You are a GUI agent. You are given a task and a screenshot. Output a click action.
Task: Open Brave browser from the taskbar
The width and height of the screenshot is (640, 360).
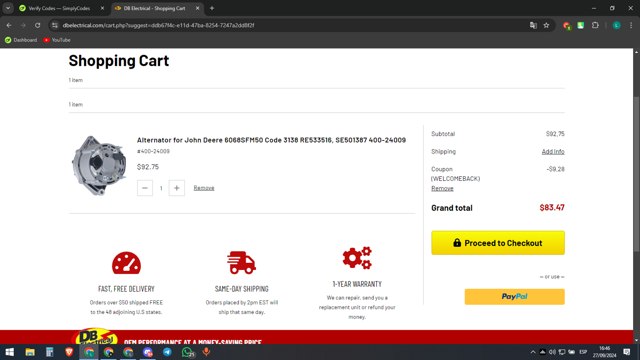pos(69,352)
